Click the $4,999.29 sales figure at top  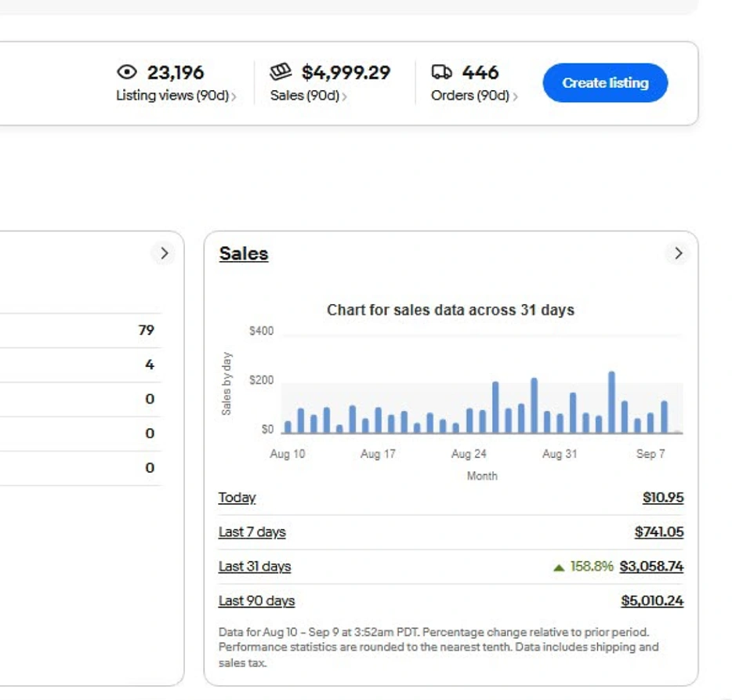[346, 72]
